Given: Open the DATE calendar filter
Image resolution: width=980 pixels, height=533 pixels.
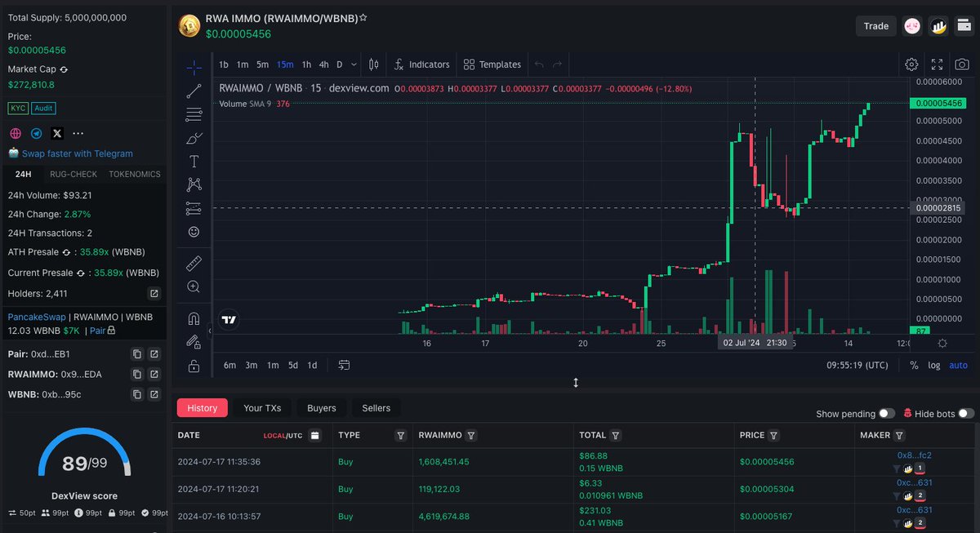Looking at the screenshot, I should pos(315,436).
